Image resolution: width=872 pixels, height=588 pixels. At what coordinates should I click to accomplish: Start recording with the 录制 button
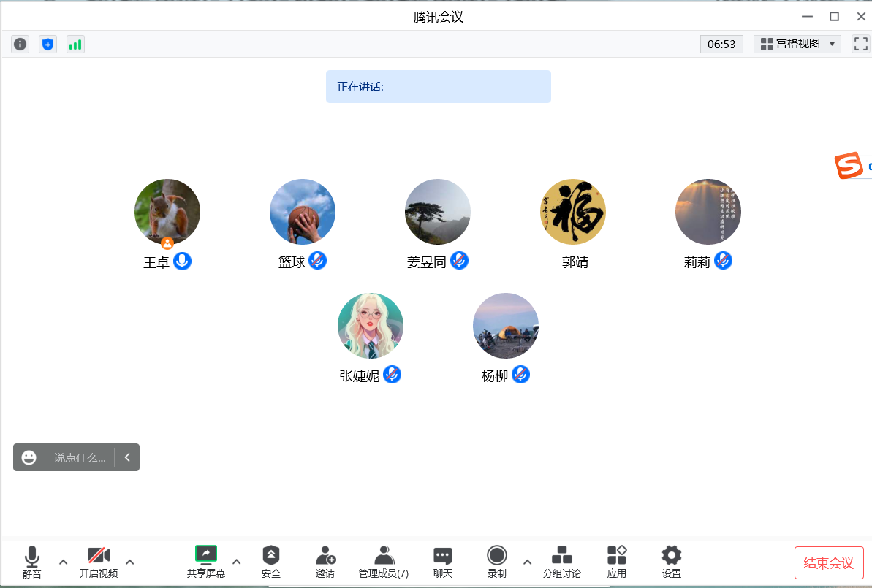(x=497, y=561)
